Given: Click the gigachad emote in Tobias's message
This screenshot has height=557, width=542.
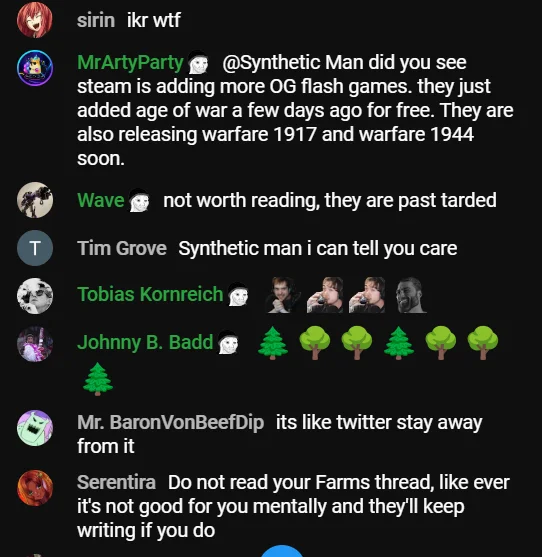Looking at the screenshot, I should coord(411,295).
